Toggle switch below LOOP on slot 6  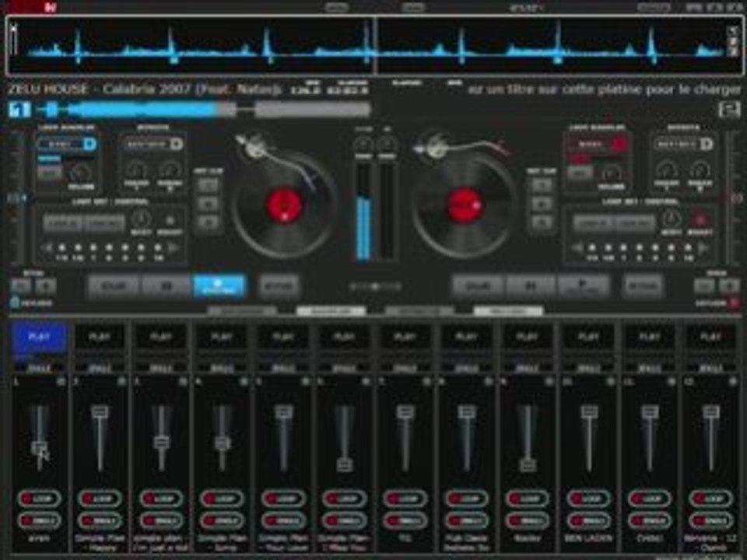344,520
